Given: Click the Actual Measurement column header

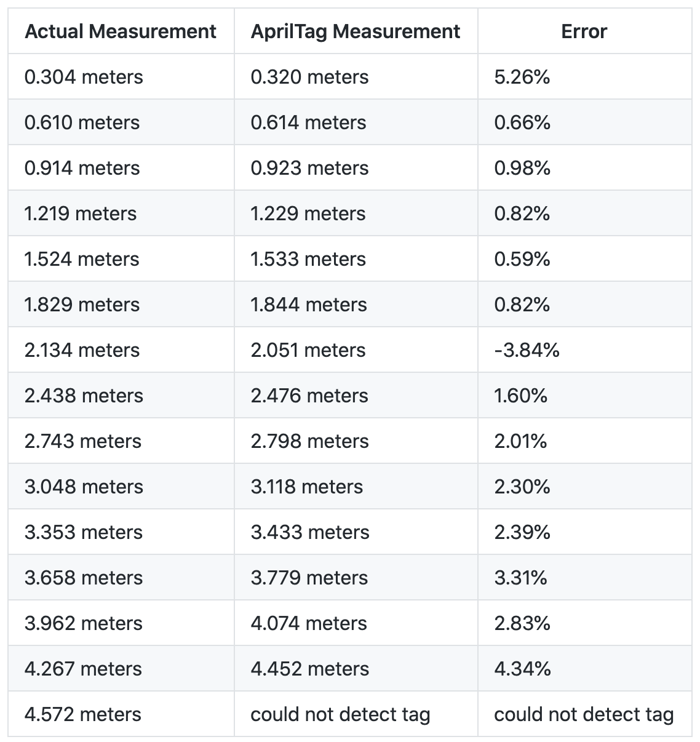Looking at the screenshot, I should point(121,31).
